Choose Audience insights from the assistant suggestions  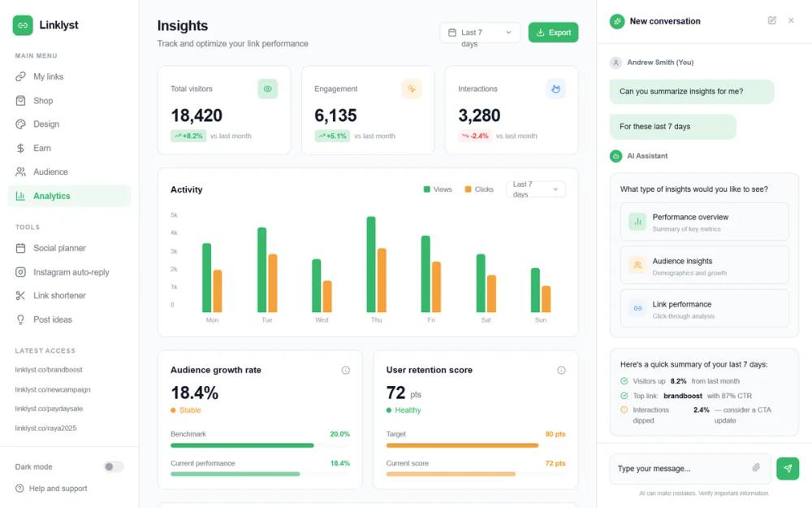tap(703, 264)
